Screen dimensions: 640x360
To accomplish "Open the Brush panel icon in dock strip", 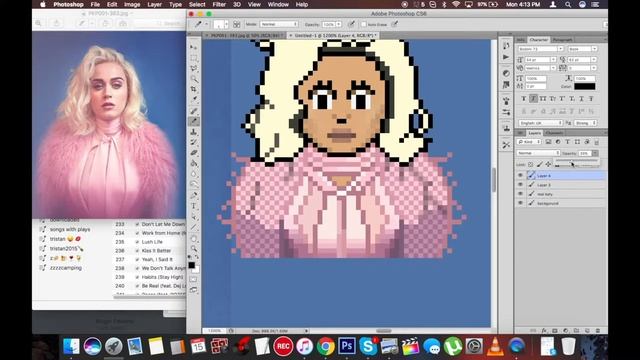I will coord(506,101).
